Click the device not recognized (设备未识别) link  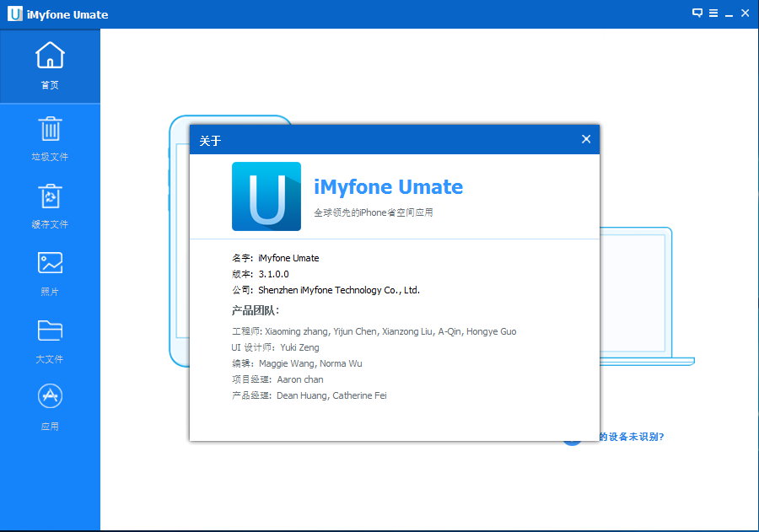pos(631,437)
